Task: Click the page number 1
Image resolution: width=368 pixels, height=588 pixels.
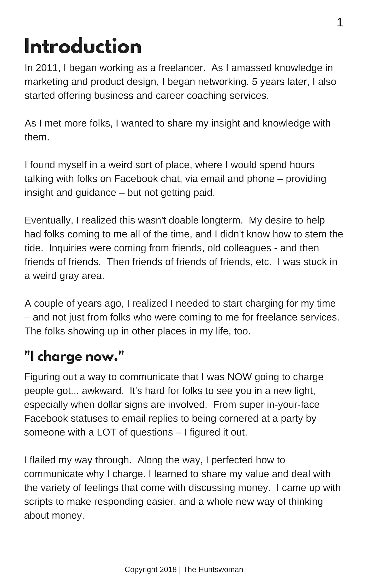Action: coord(340,23)
